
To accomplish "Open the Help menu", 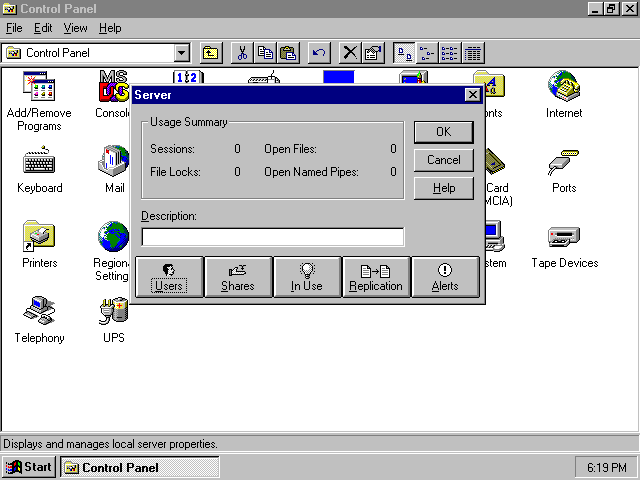I will point(110,28).
